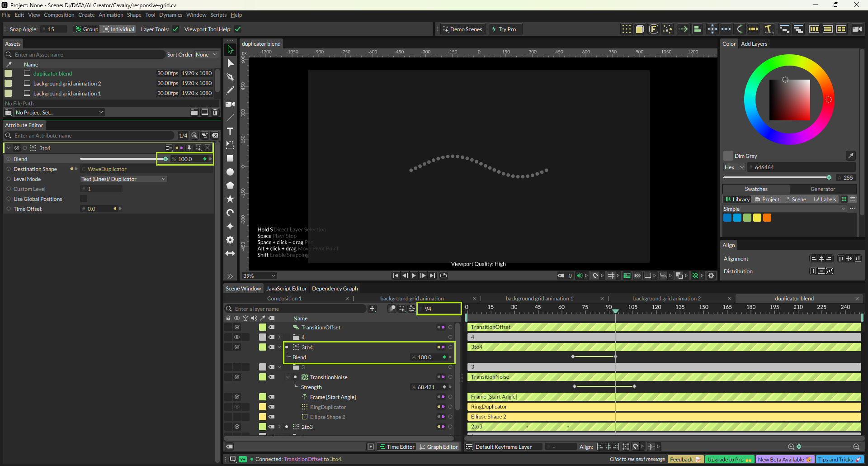The height and width of the screenshot is (466, 868).
Task: Select the Pen tool in toolbar
Action: [x=230, y=77]
